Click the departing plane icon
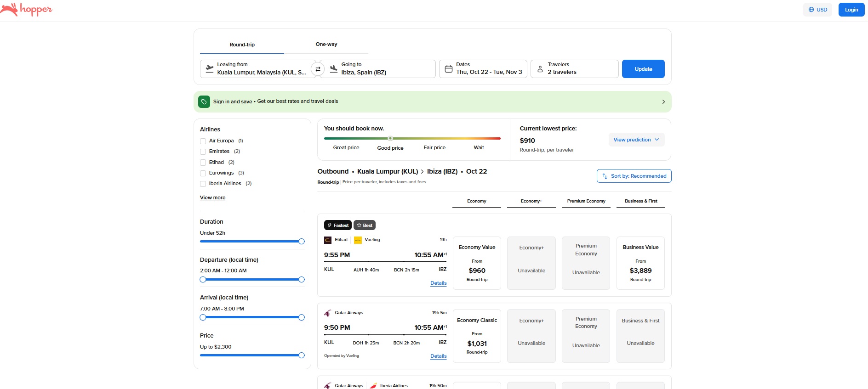 [210, 68]
